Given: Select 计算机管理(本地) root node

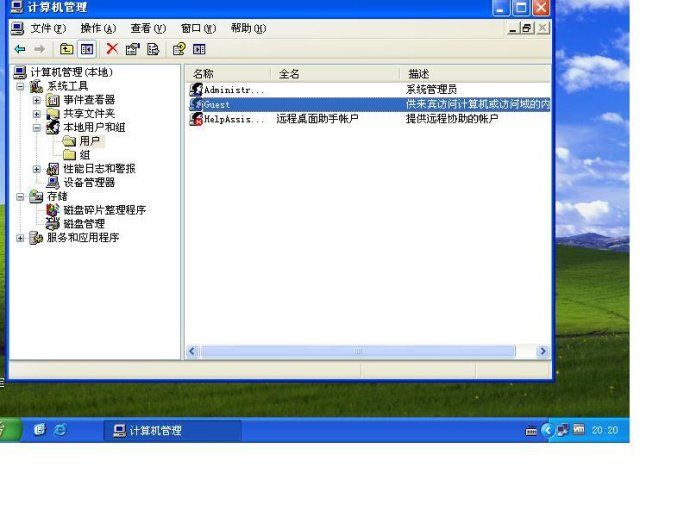Looking at the screenshot, I should 72,72.
